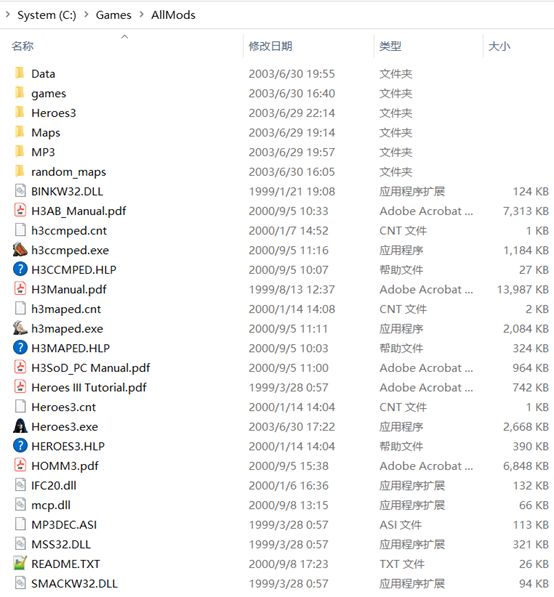Viewport: 554px width, 597px height.
Task: Click the Heroes3.cnt blank file icon
Action: pyautogui.click(x=20, y=407)
